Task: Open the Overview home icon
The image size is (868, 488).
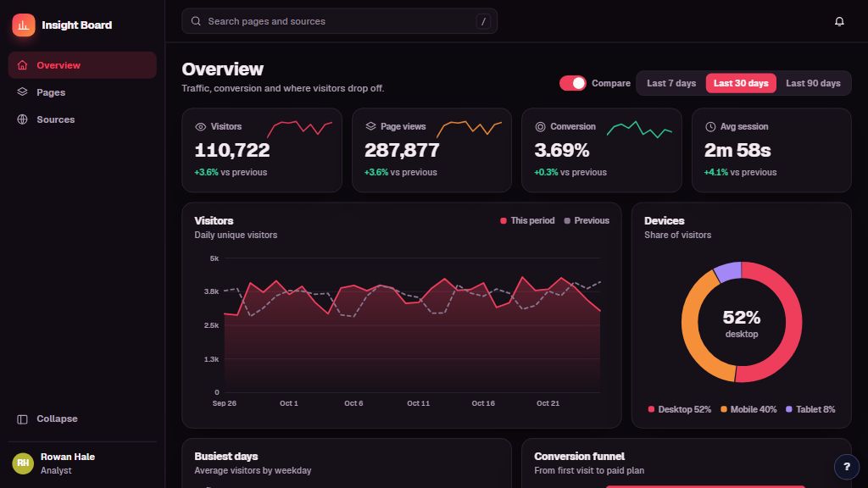Action: click(x=22, y=65)
